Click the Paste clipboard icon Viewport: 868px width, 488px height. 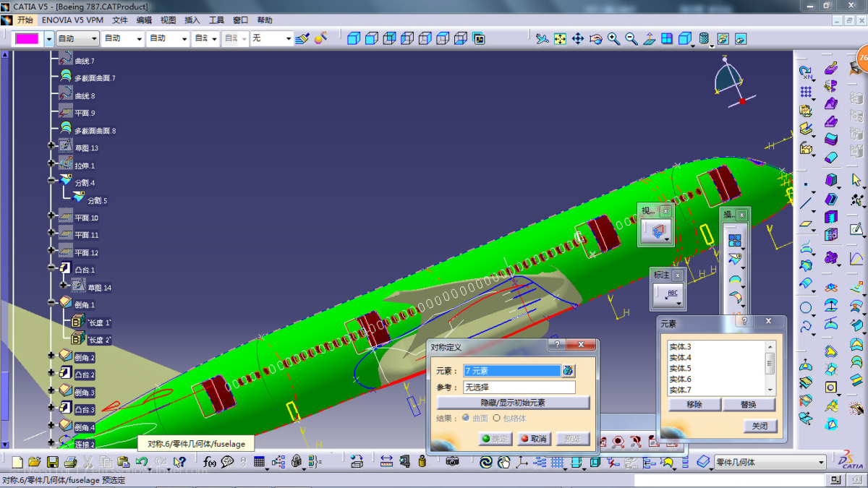pos(124,462)
